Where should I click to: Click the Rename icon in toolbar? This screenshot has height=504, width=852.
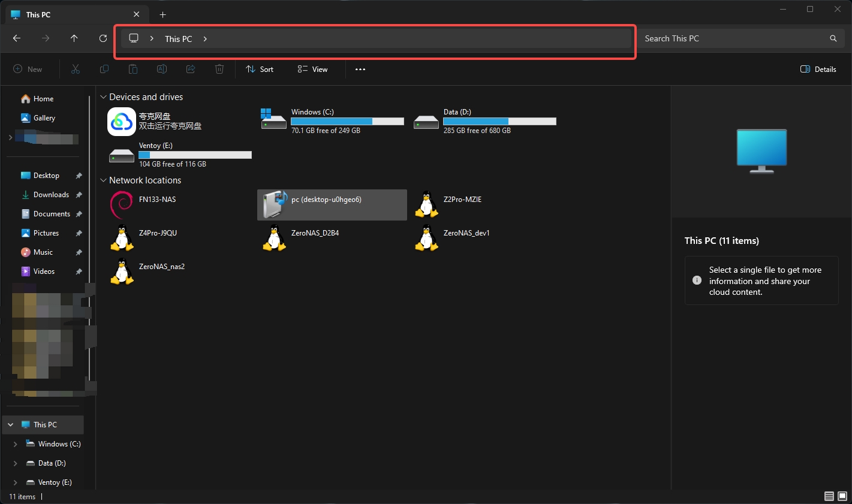[162, 70]
